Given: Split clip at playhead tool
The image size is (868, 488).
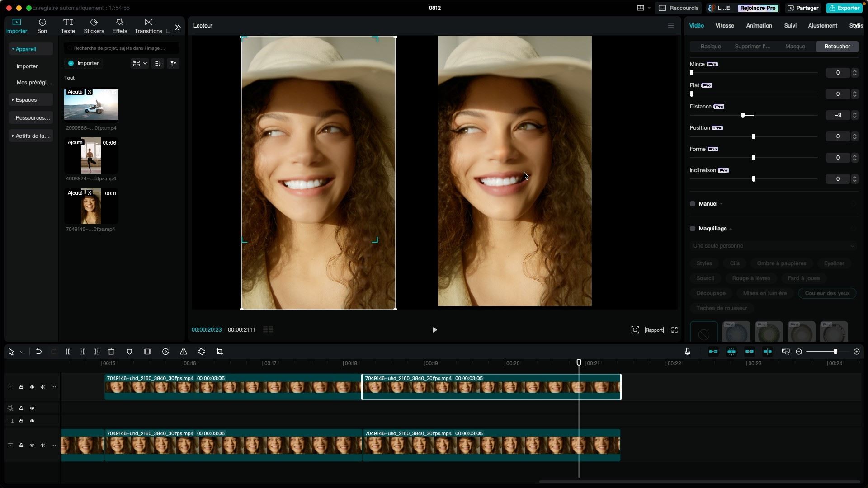Looking at the screenshot, I should pos(67,352).
